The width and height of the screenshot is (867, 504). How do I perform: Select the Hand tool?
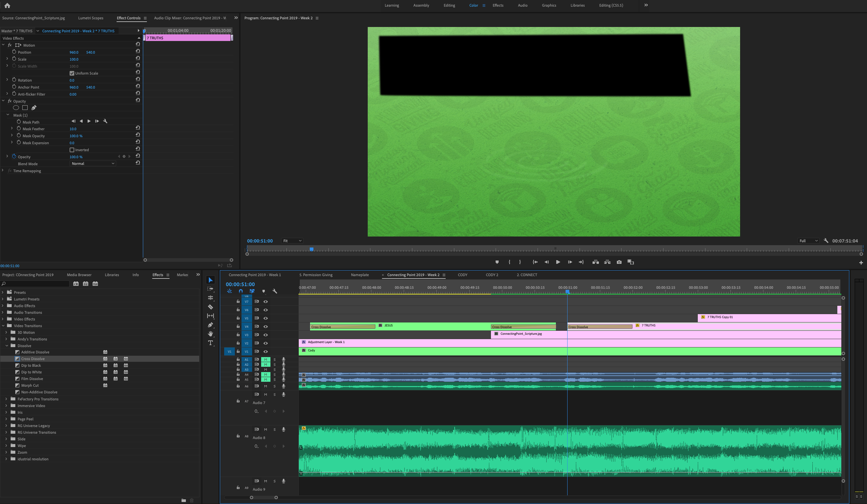click(211, 334)
